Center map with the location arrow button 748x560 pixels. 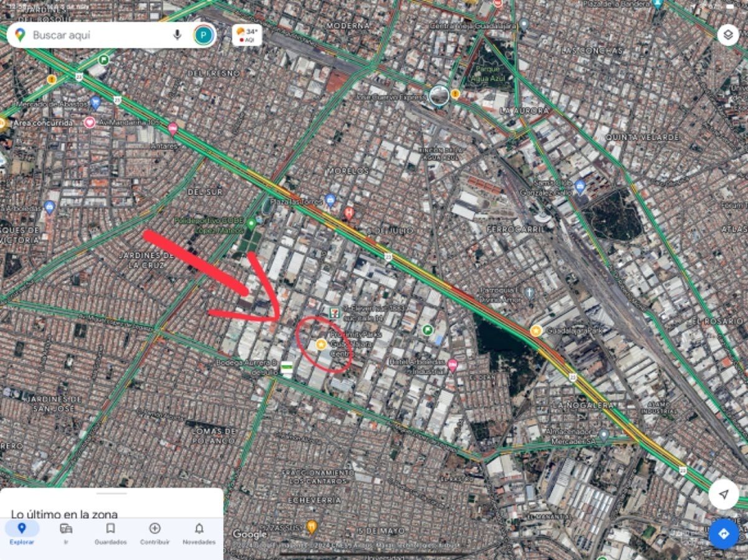pos(724,494)
